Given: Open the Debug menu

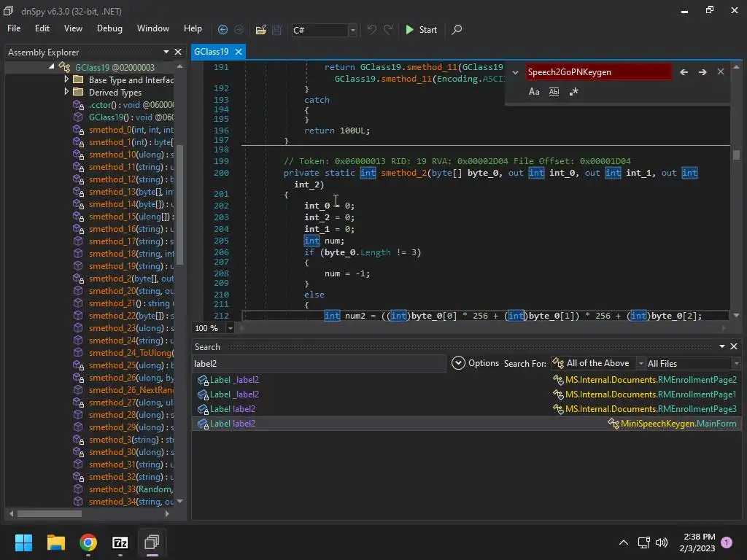Looking at the screenshot, I should (x=109, y=28).
